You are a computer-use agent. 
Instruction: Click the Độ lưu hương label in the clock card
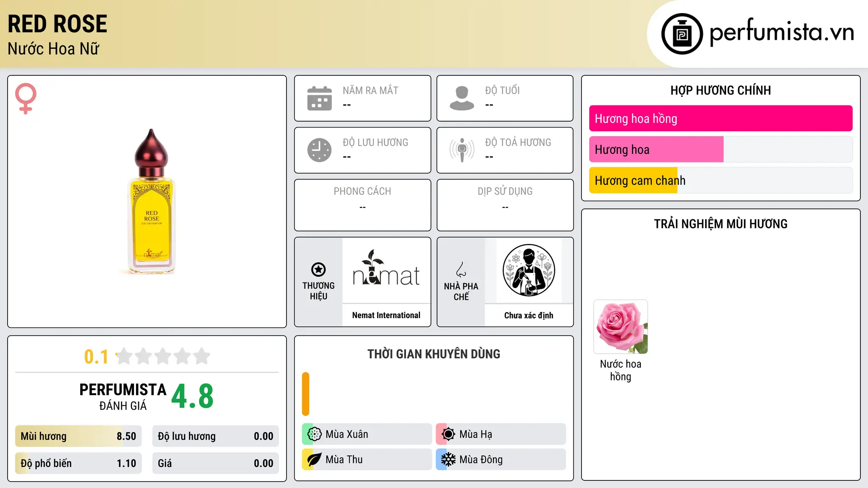tap(375, 142)
